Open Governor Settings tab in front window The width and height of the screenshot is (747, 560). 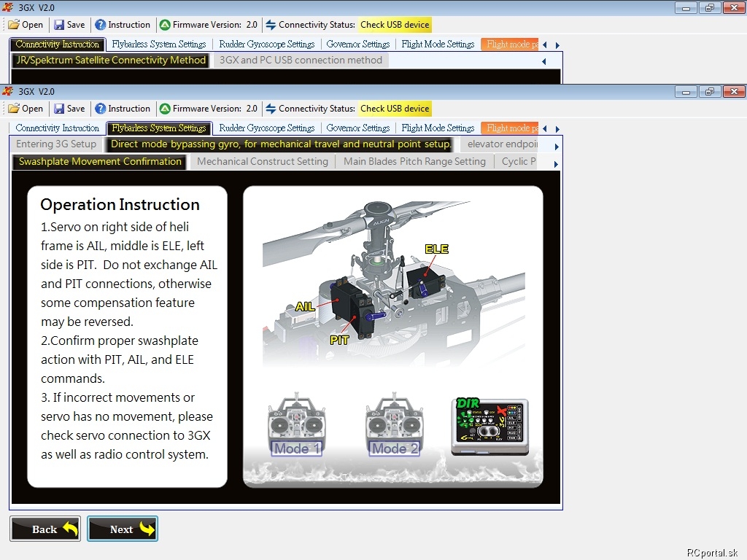coord(357,128)
